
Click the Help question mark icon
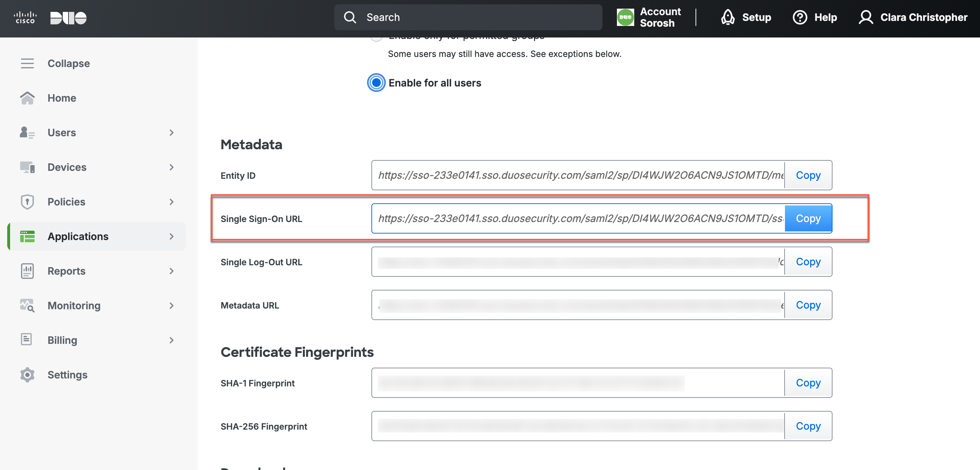pos(800,17)
